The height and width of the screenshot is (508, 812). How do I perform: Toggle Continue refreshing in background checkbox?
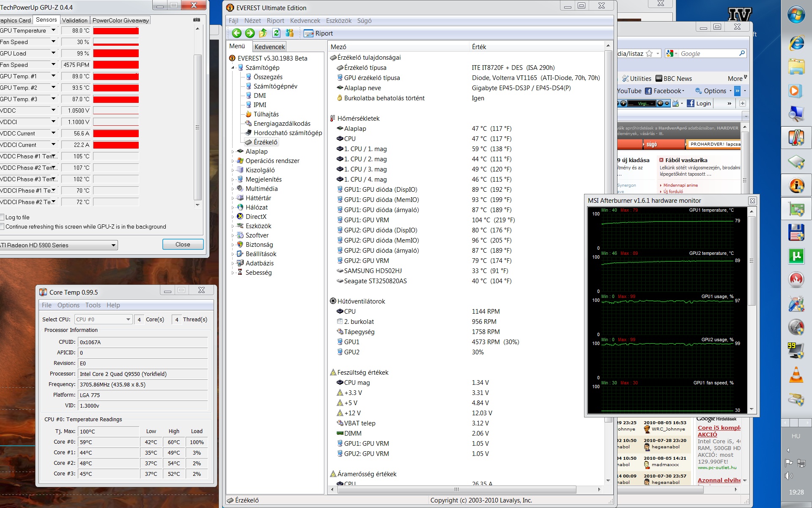(2, 226)
